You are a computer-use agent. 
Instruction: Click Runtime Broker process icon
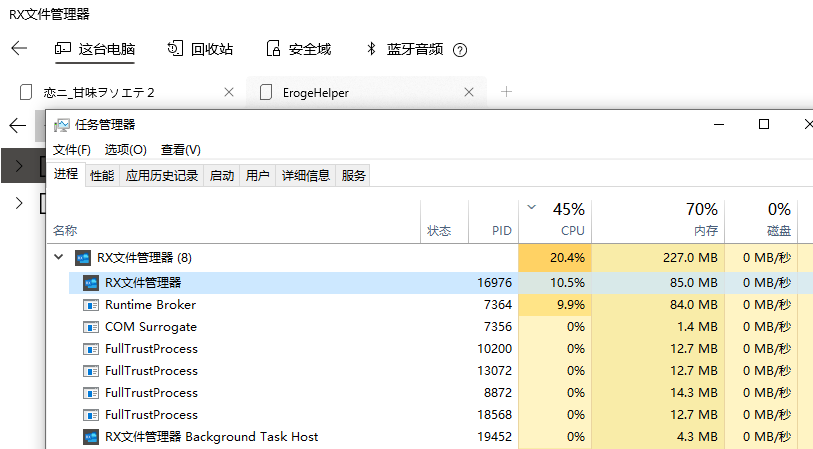point(91,305)
